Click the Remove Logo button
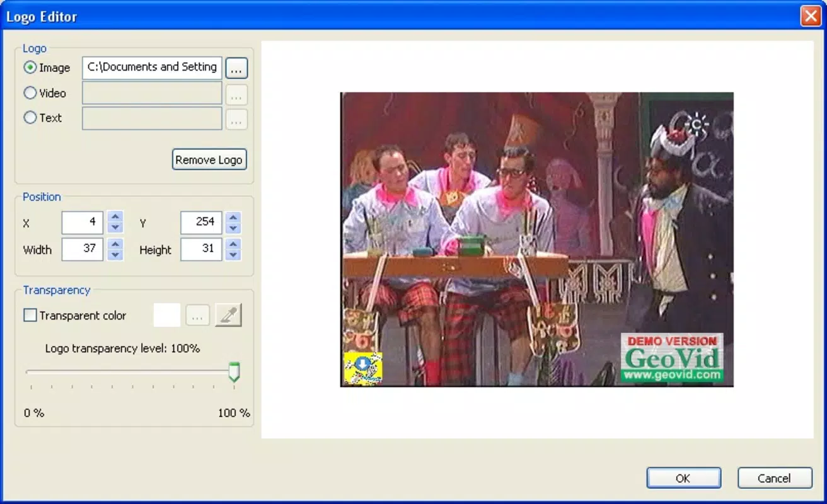827x504 pixels. [x=209, y=159]
